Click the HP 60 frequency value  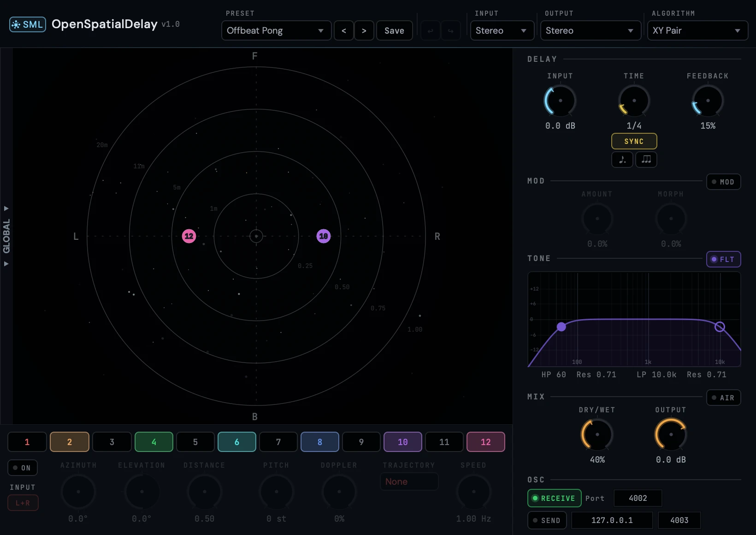coord(554,374)
